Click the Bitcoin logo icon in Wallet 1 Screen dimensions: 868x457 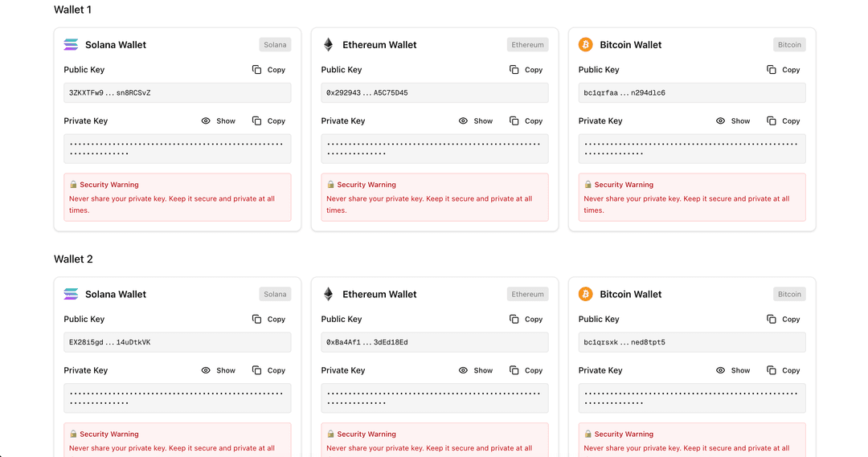click(x=585, y=45)
